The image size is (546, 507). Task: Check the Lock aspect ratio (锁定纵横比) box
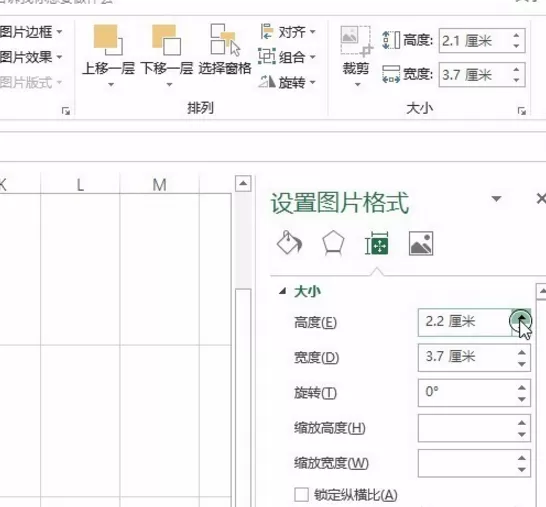[301, 494]
